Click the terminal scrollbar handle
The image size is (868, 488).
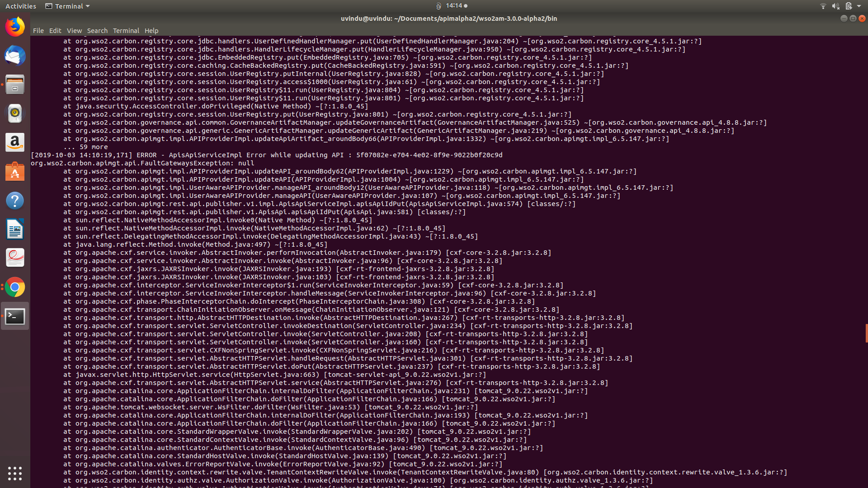pos(866,333)
